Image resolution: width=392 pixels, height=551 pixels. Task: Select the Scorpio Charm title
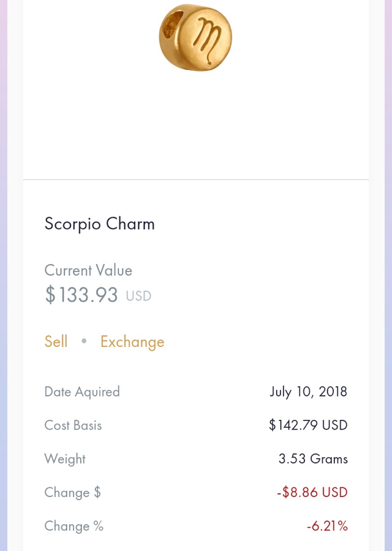tap(99, 224)
